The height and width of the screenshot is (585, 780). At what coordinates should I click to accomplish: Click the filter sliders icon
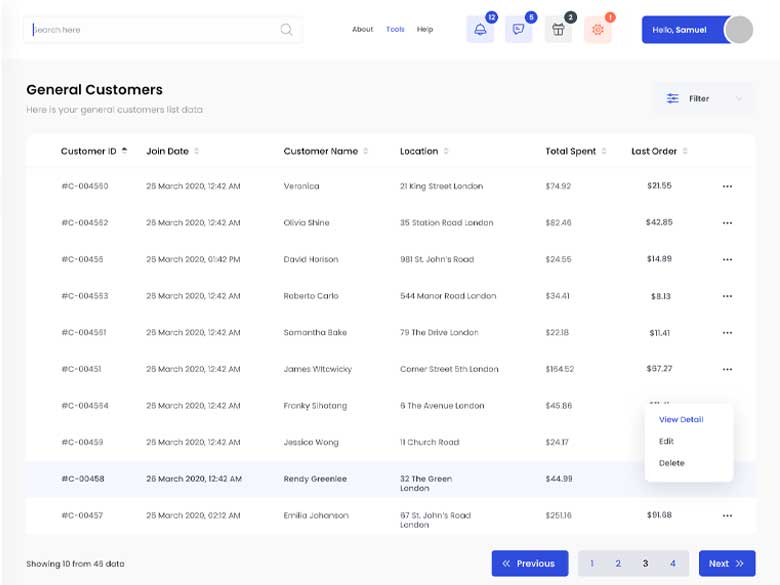[x=673, y=98]
